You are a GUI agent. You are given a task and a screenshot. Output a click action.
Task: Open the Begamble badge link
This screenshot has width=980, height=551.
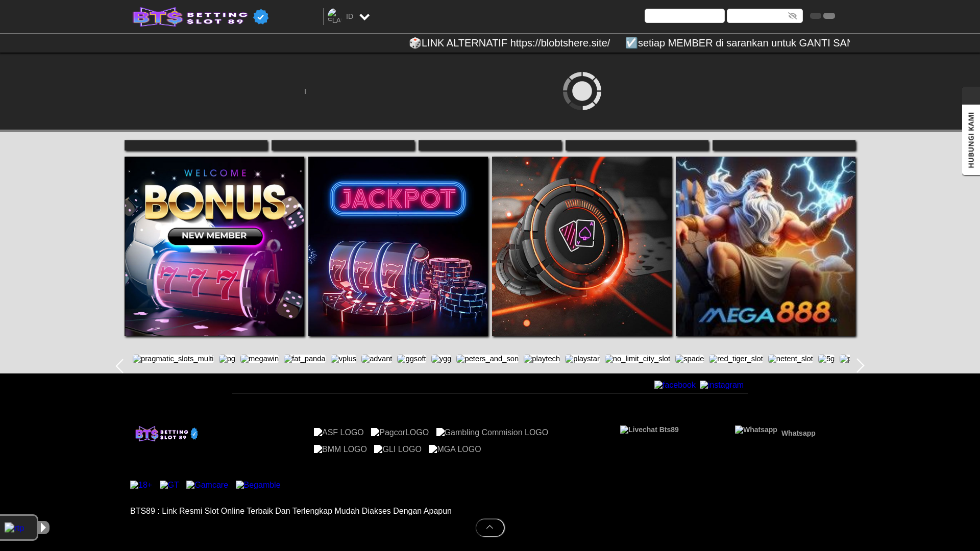[258, 485]
